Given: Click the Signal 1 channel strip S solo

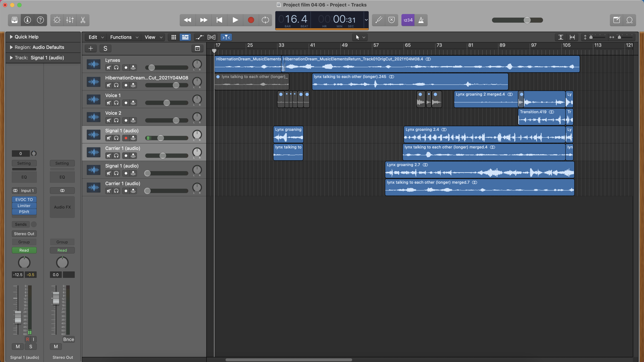Looking at the screenshot, I should click(x=31, y=347).
